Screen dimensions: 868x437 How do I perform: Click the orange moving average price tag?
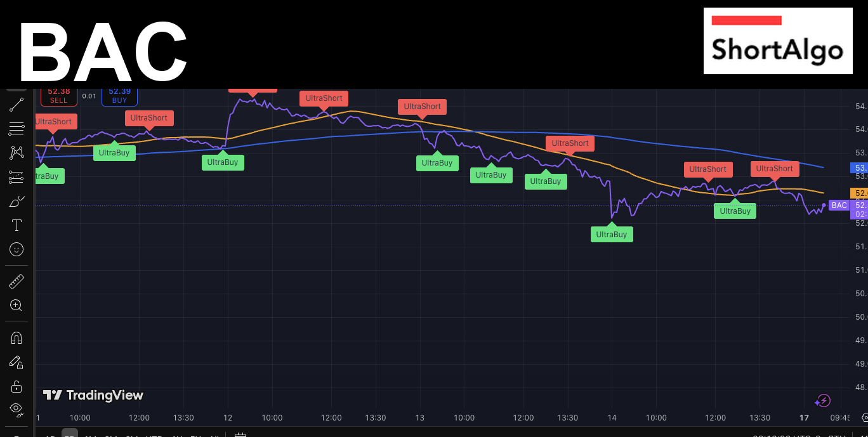click(859, 193)
